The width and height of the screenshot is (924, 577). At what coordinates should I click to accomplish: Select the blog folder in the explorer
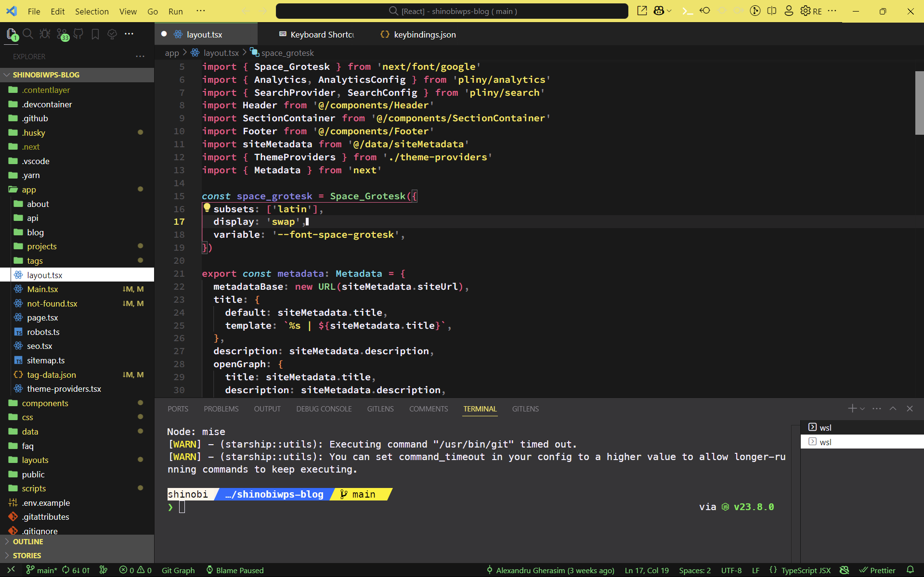click(35, 232)
